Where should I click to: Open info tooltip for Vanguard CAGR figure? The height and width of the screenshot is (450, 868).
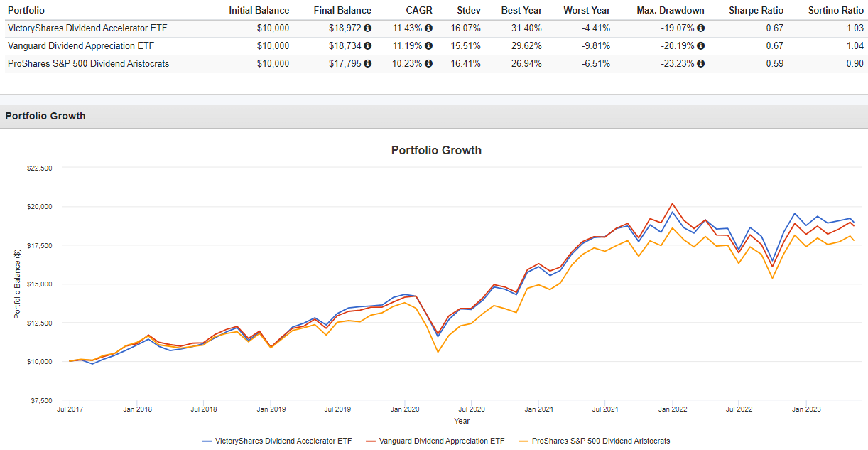point(428,45)
